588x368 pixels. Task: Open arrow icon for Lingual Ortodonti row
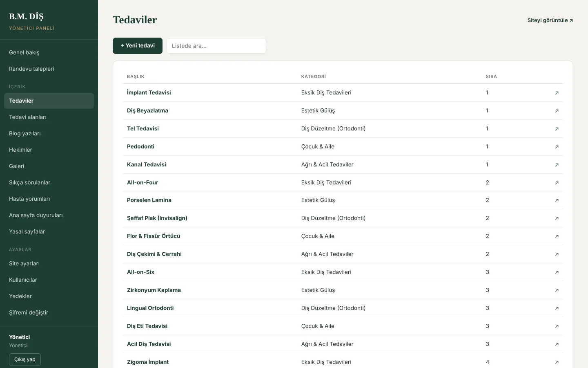[x=557, y=308]
